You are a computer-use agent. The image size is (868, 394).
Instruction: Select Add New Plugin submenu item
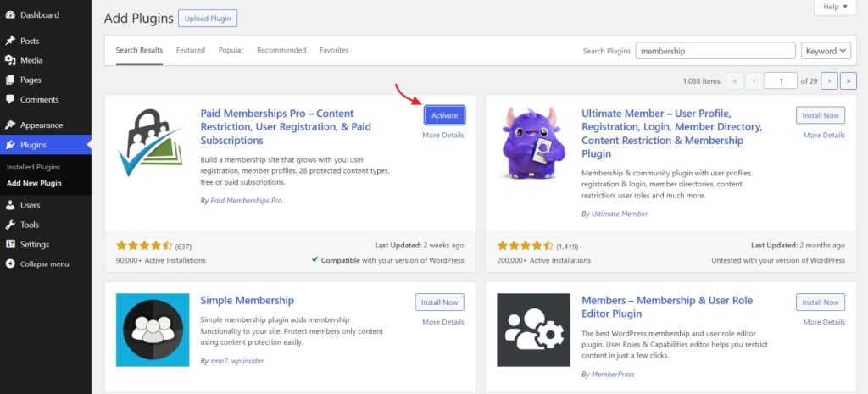pyautogui.click(x=34, y=183)
